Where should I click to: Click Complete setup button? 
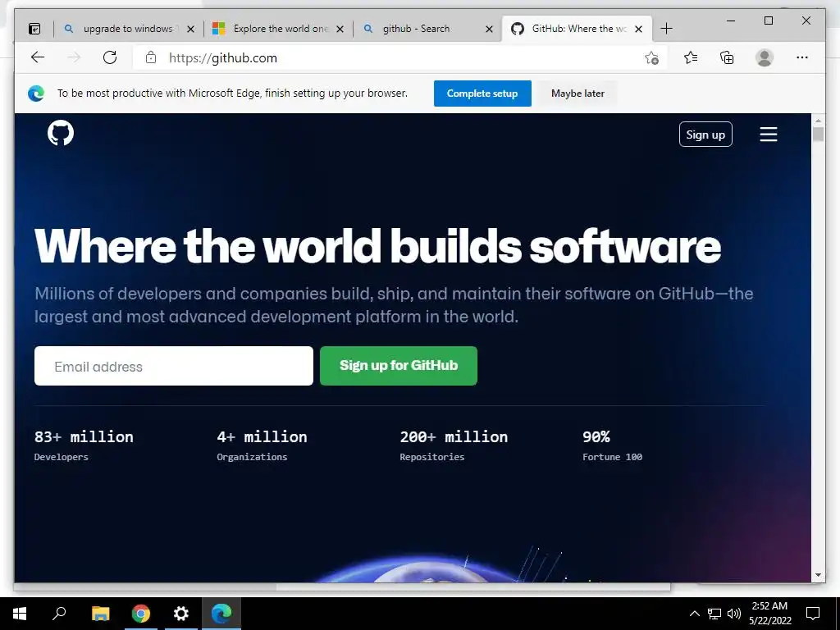(x=482, y=94)
